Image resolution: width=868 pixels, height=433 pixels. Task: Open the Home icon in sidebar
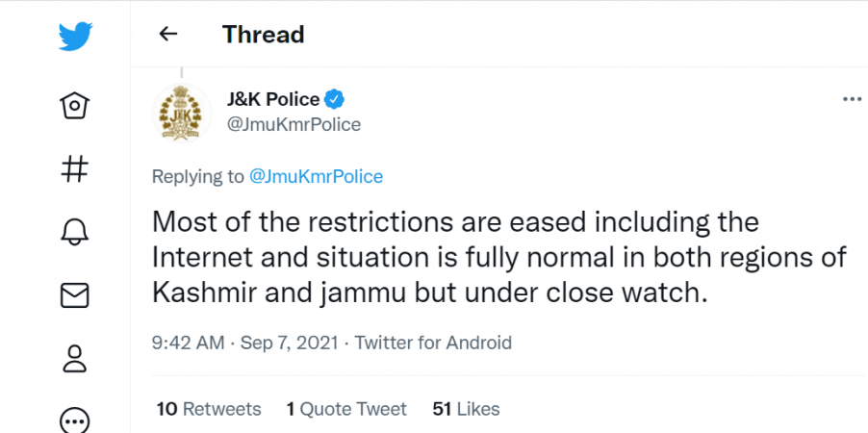74,105
